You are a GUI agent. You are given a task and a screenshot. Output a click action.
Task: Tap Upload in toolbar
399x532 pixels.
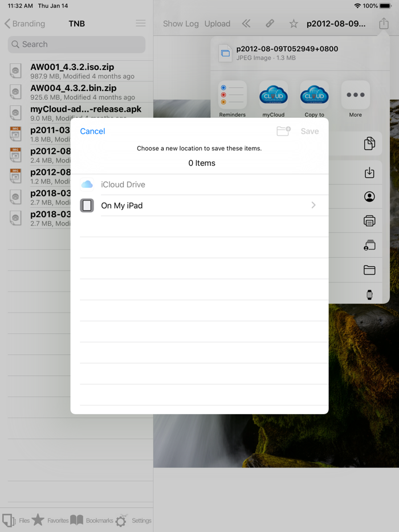pos(217,24)
